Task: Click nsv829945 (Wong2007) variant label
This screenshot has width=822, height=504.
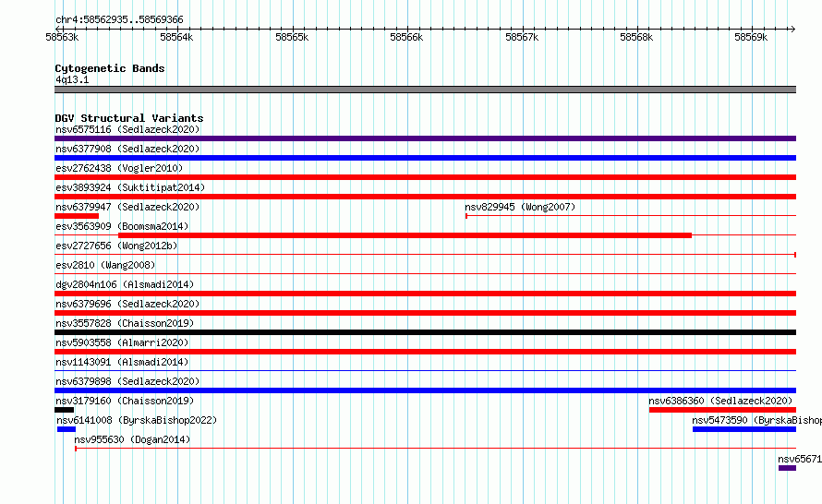Action: coord(520,207)
